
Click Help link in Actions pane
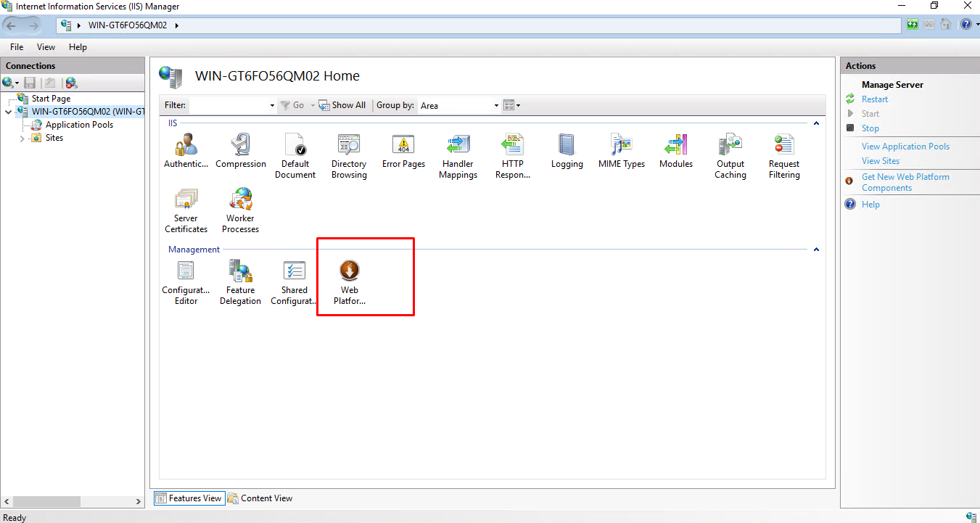point(870,205)
